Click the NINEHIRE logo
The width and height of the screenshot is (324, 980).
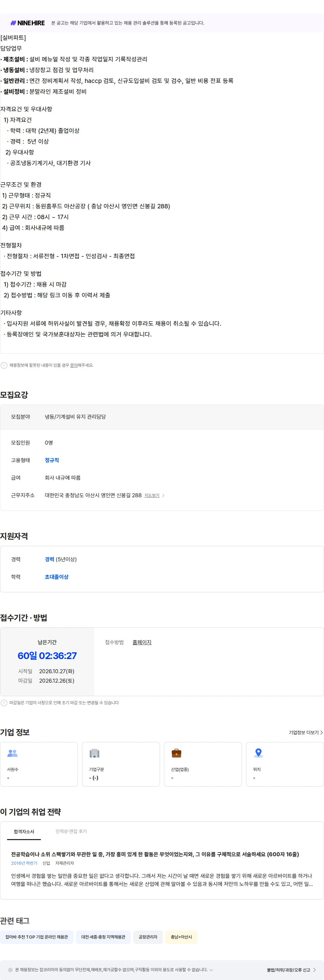coord(27,23)
